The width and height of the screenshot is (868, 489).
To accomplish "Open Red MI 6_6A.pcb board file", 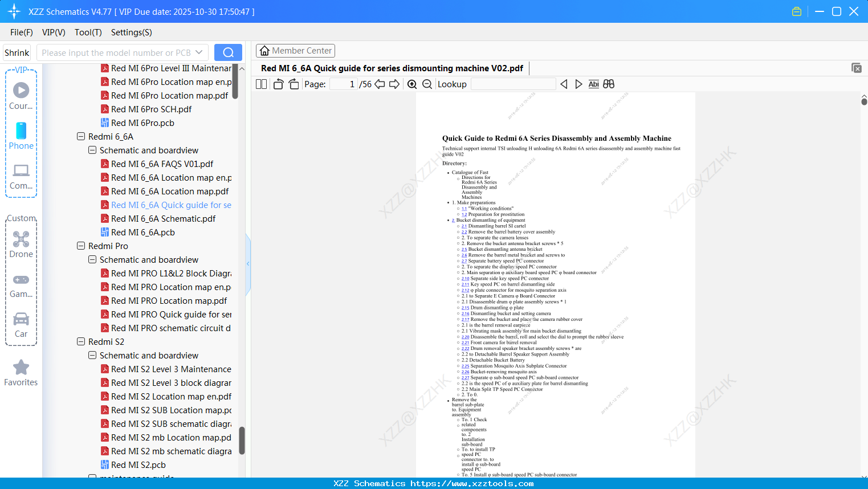I will point(143,233).
